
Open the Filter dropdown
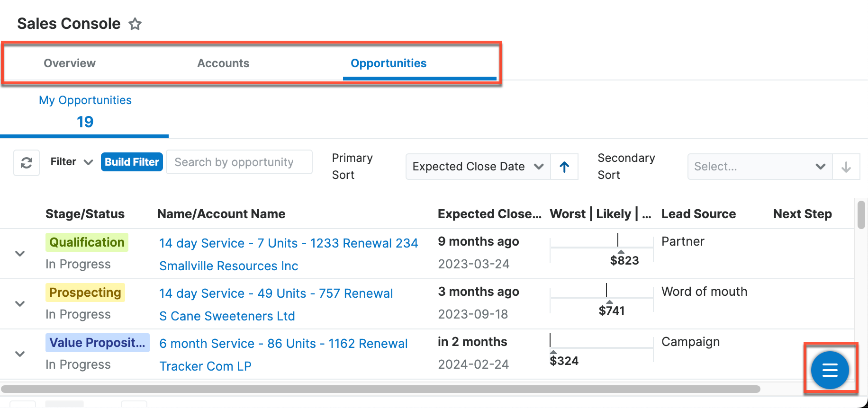(x=71, y=162)
